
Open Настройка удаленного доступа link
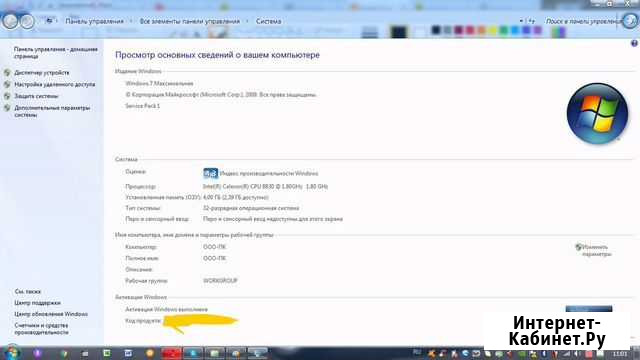point(55,84)
